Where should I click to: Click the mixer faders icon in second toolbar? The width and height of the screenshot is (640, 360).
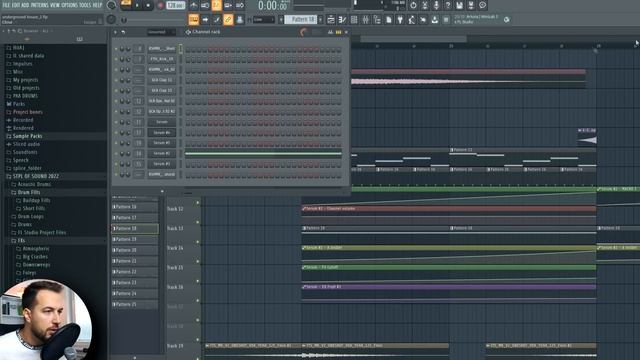[365, 19]
